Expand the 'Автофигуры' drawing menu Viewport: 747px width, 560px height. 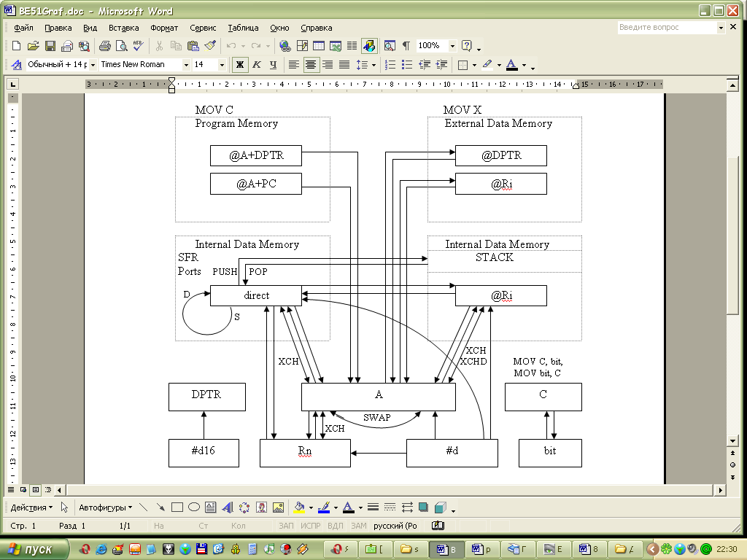pos(105,507)
